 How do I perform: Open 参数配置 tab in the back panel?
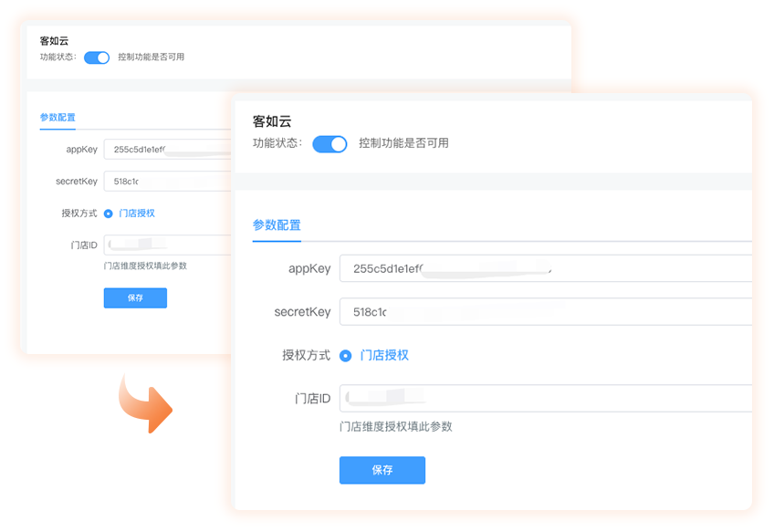click(58, 118)
